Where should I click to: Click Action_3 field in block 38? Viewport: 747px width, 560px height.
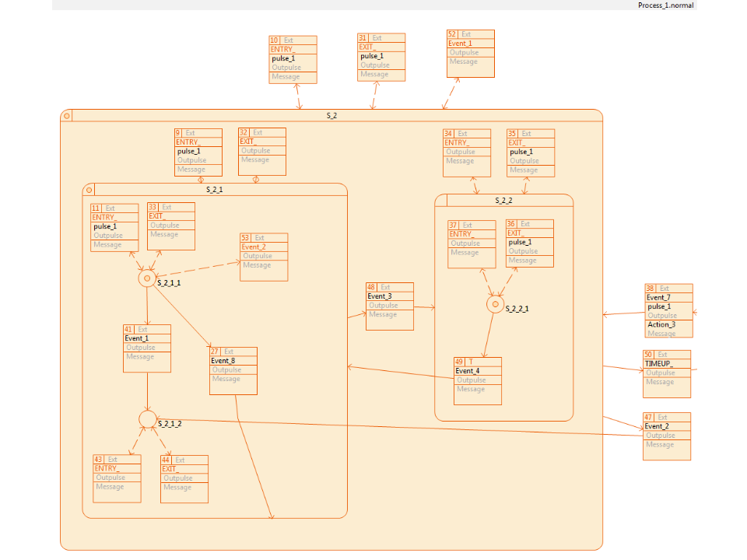[x=661, y=324]
